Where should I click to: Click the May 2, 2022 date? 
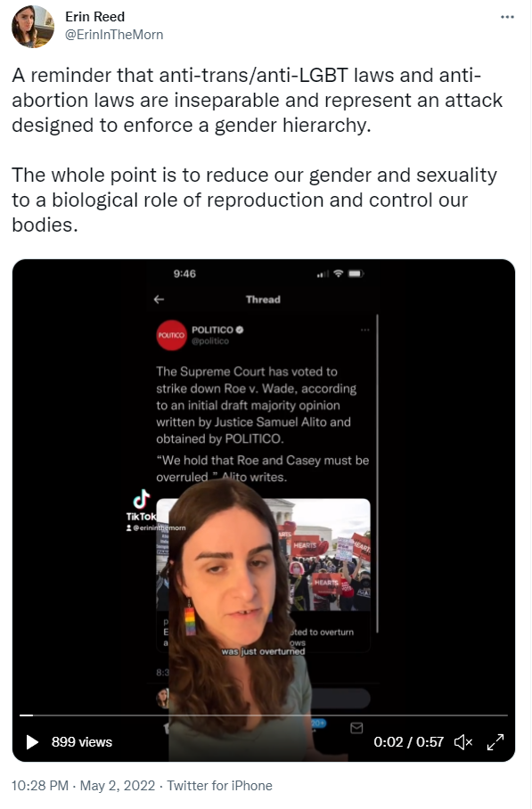pyautogui.click(x=118, y=785)
